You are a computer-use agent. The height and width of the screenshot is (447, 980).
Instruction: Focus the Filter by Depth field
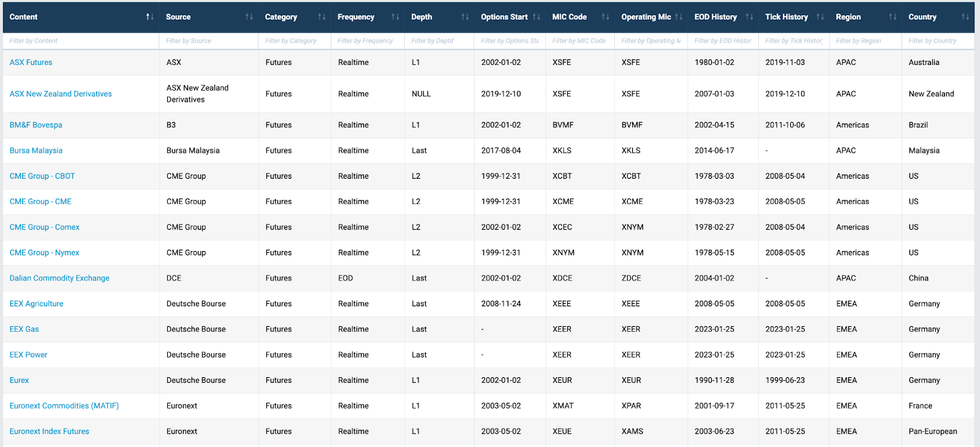pos(439,41)
